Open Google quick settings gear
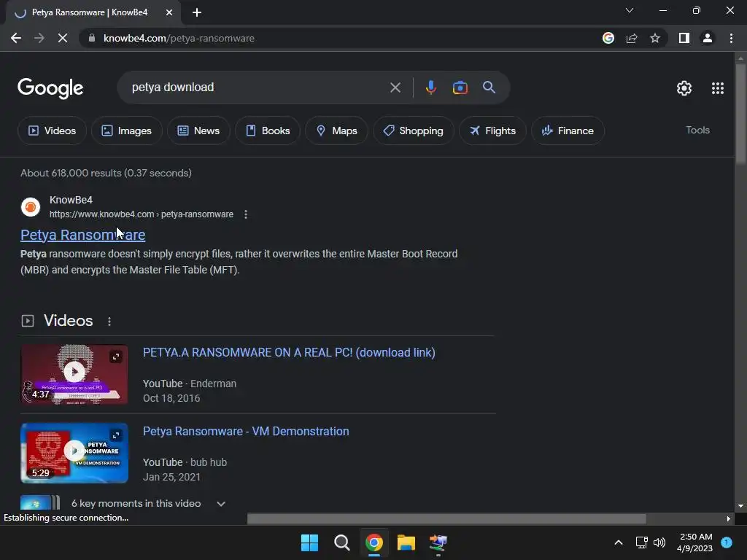 (684, 88)
